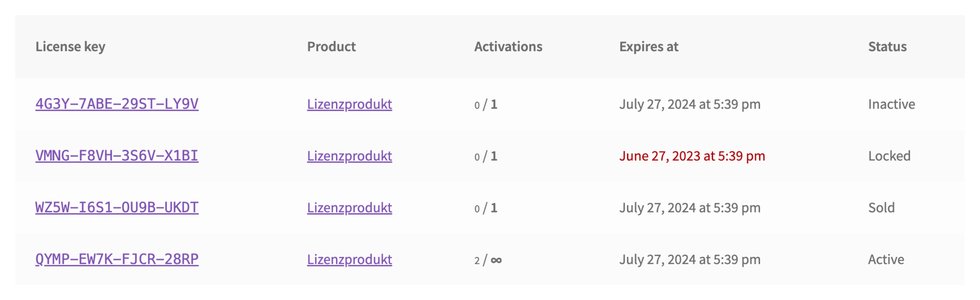Open Lizenzprodukt link in Sold row
Viewport: 980px width, 300px height.
click(x=349, y=207)
